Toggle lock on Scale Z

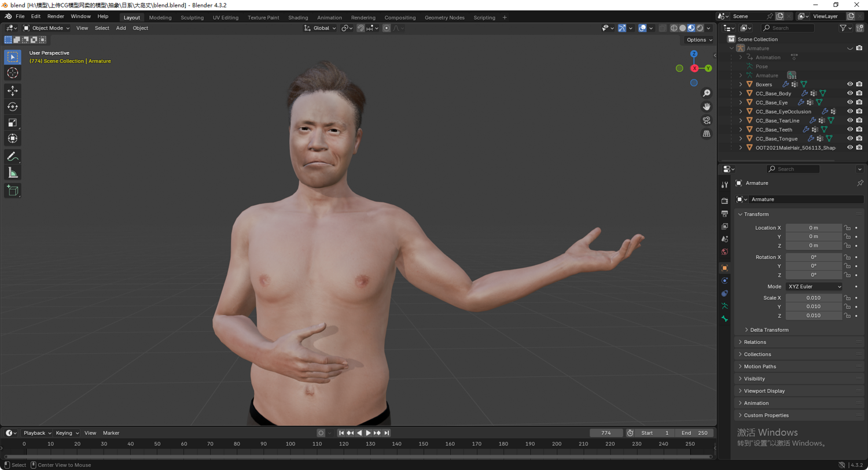(x=847, y=316)
